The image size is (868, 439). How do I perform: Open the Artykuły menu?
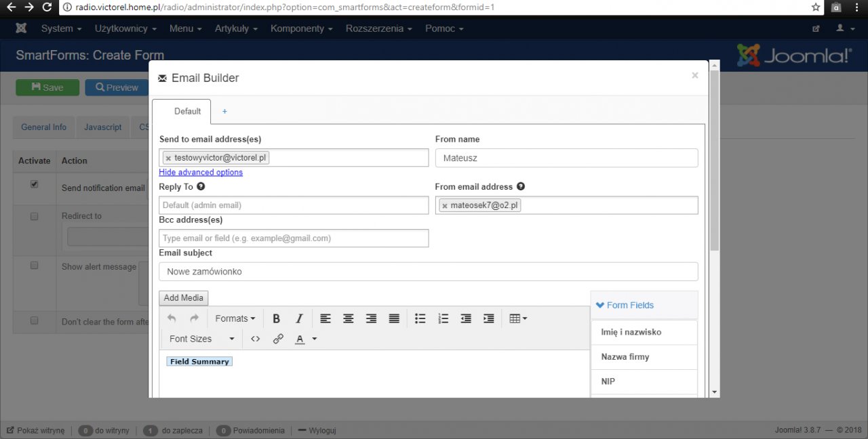point(236,28)
